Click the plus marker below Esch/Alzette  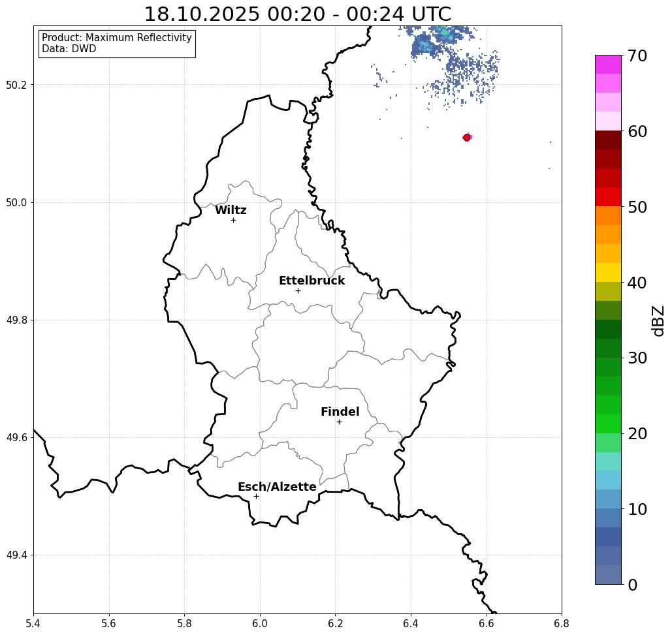tap(256, 497)
